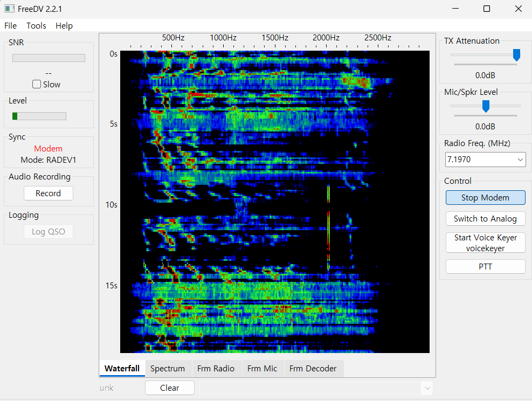
Task: Enable the Slow SNR checkbox
Action: pyautogui.click(x=37, y=84)
